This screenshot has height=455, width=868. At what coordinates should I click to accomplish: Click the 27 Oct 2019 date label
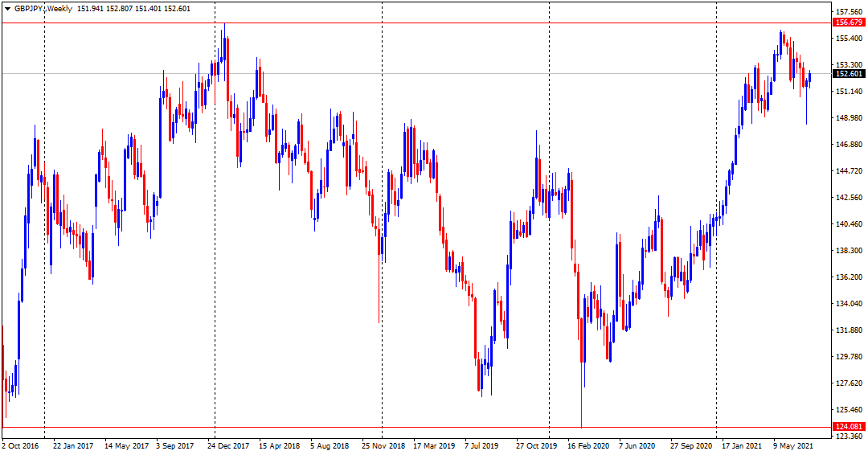pyautogui.click(x=536, y=445)
